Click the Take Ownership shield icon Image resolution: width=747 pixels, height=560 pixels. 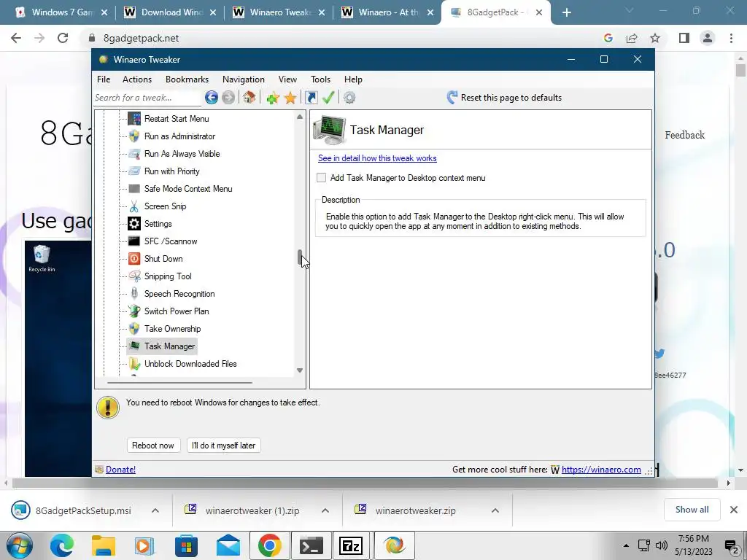coord(134,329)
